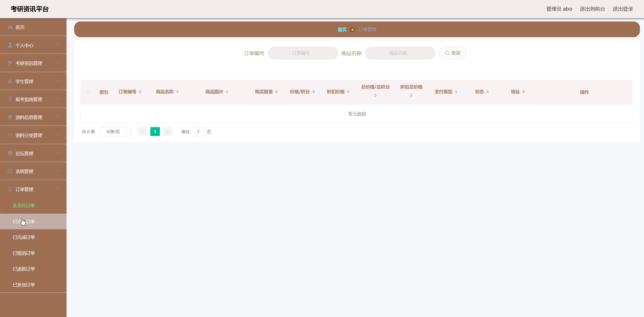
Task: Expand the 论坛管理 menu chevron
Action: click(x=58, y=153)
